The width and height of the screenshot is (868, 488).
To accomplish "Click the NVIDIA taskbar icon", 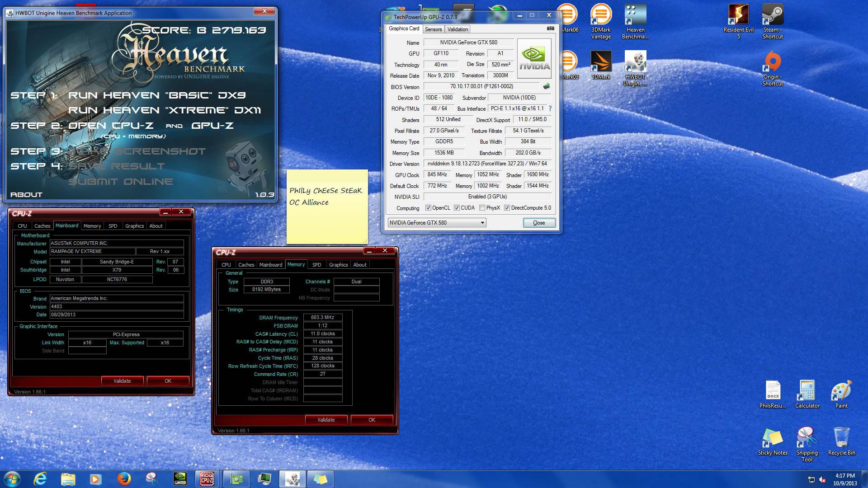I will click(x=180, y=479).
